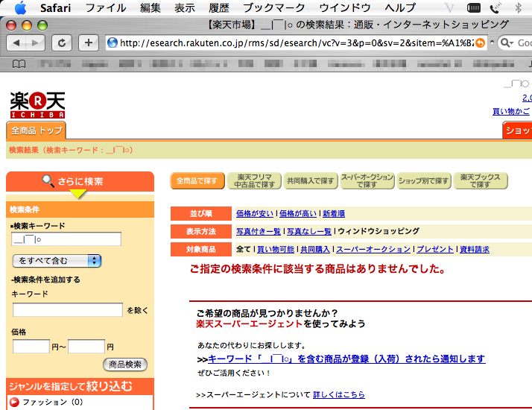
Task: Click the keyboard/battery icon in menu bar
Action: coord(474,7)
